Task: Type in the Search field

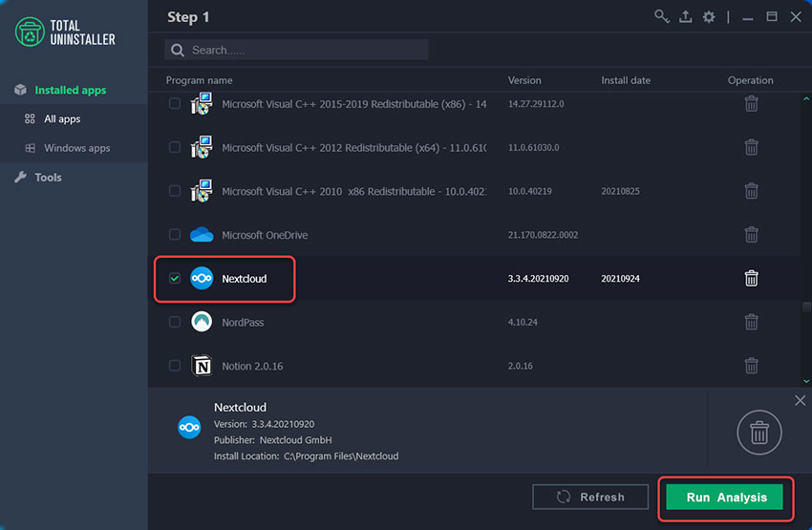Action: pyautogui.click(x=296, y=50)
